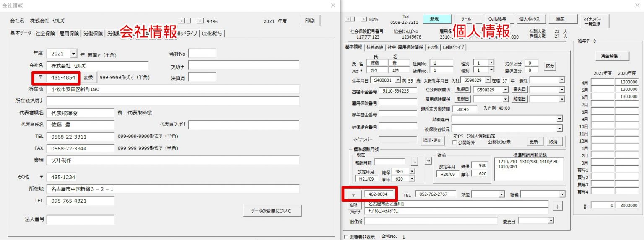
Task: Open the 種別 dropdown
Action: pos(491,70)
